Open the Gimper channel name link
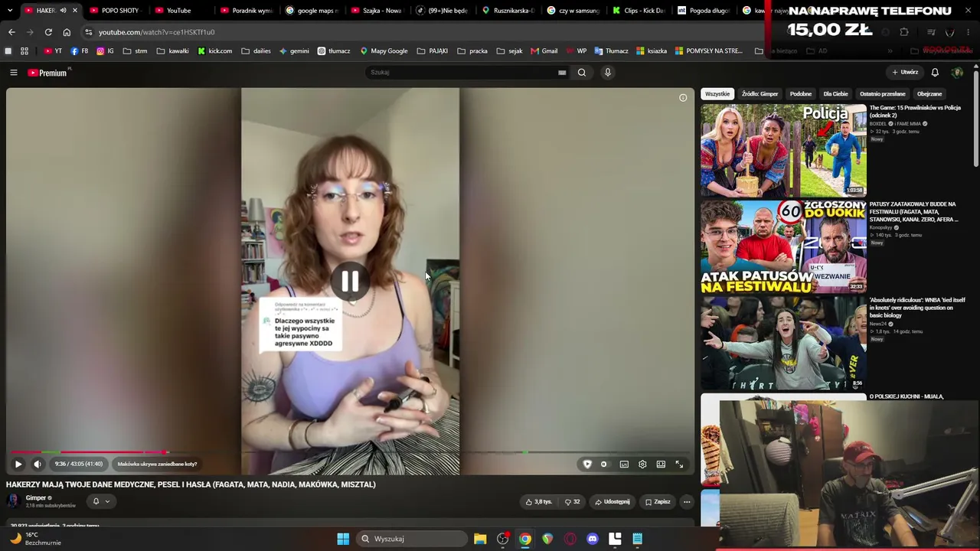This screenshot has width=980, height=551. click(36, 497)
